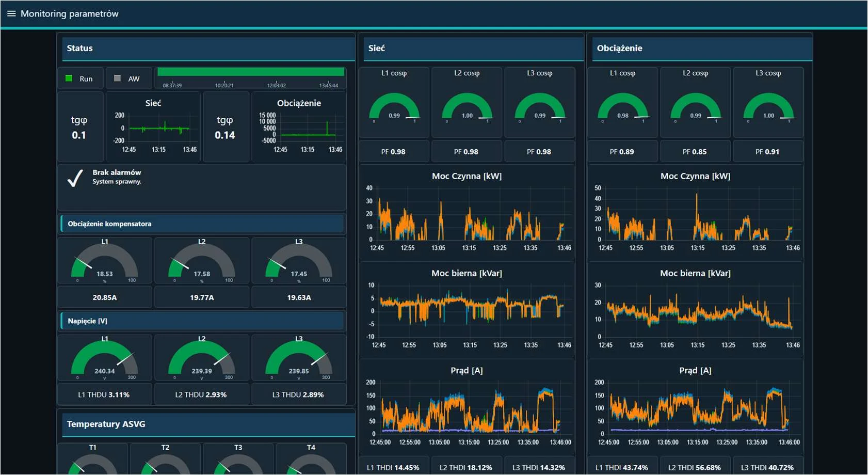The image size is (868, 475).
Task: Click the Obciążenie Moc Czynna [kW] chart
Action: point(696,213)
